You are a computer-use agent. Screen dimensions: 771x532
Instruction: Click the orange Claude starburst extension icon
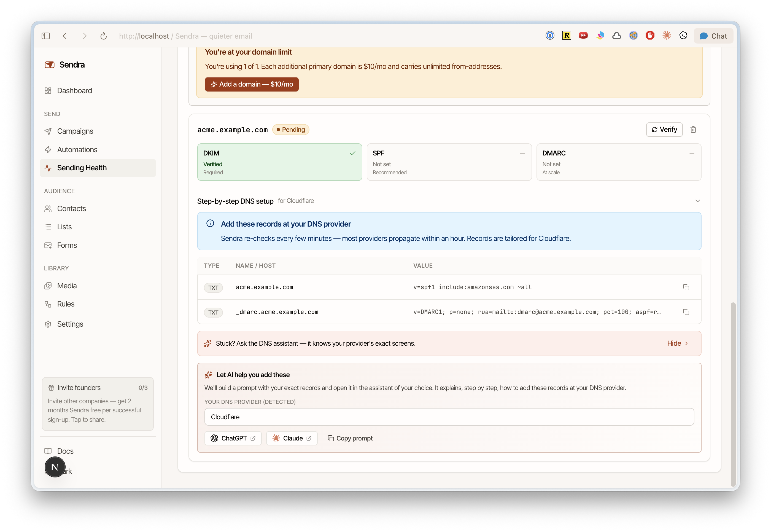666,35
